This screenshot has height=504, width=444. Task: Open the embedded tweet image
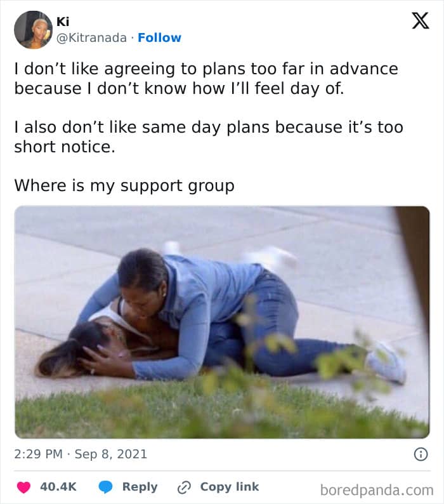tap(222, 322)
